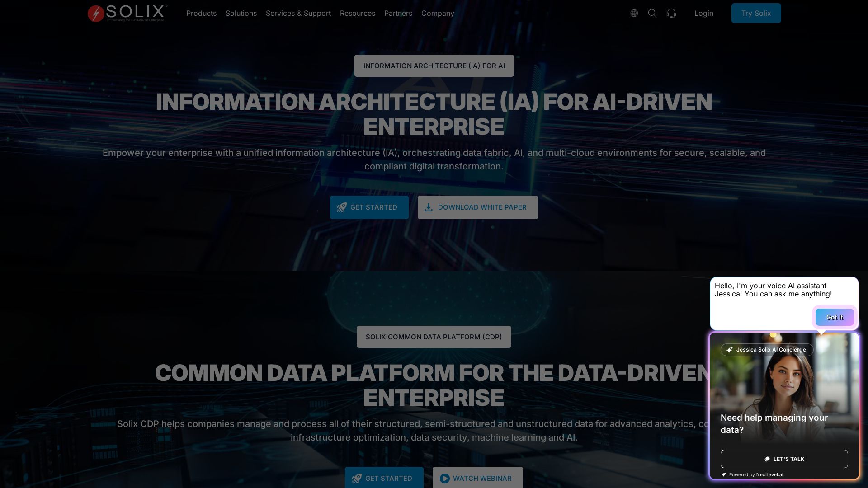Click the sparkle icon beside Jessica Solix AI Concierge
Image resolution: width=868 pixels, height=488 pixels.
click(730, 350)
